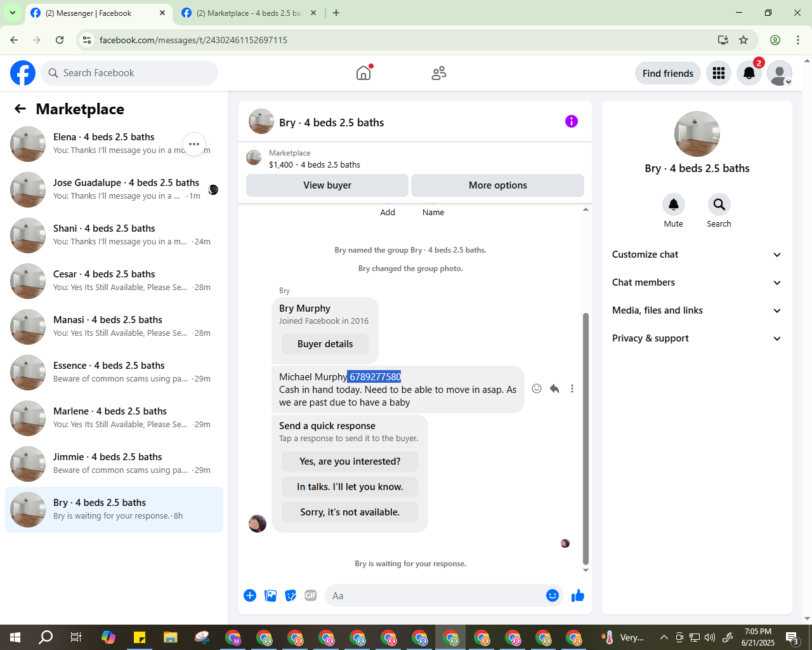Open a new Chrome tab

[x=336, y=13]
